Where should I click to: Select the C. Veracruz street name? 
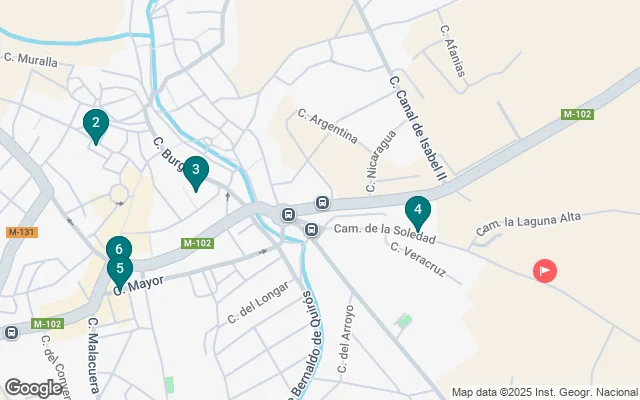(x=418, y=260)
